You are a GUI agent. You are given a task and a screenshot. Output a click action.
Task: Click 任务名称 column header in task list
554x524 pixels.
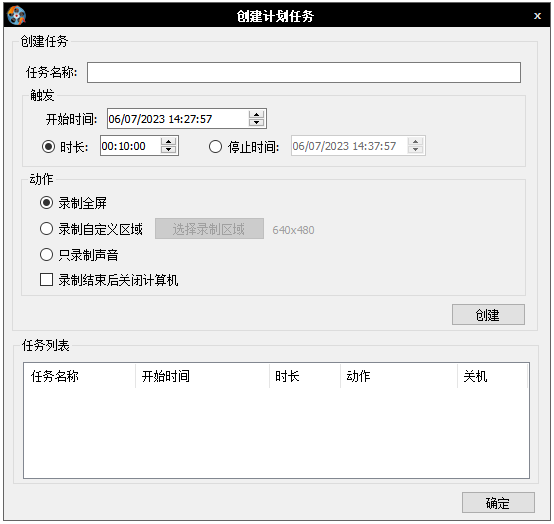(79, 376)
